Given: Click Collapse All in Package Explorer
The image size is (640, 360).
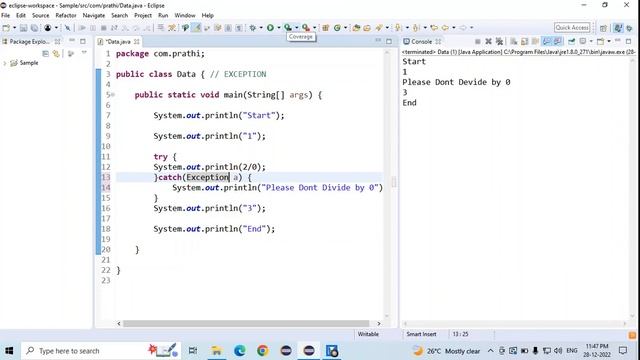Looking at the screenshot, I should click(45, 53).
